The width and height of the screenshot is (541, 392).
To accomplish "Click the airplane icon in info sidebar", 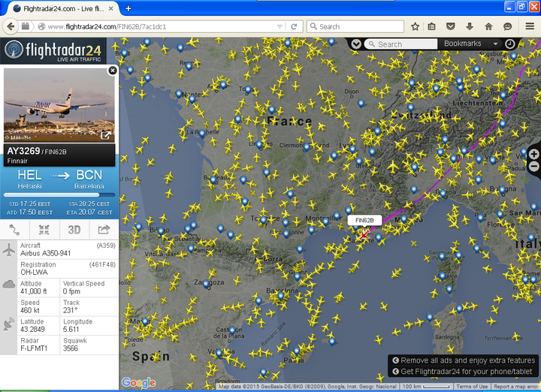I will point(8,249).
